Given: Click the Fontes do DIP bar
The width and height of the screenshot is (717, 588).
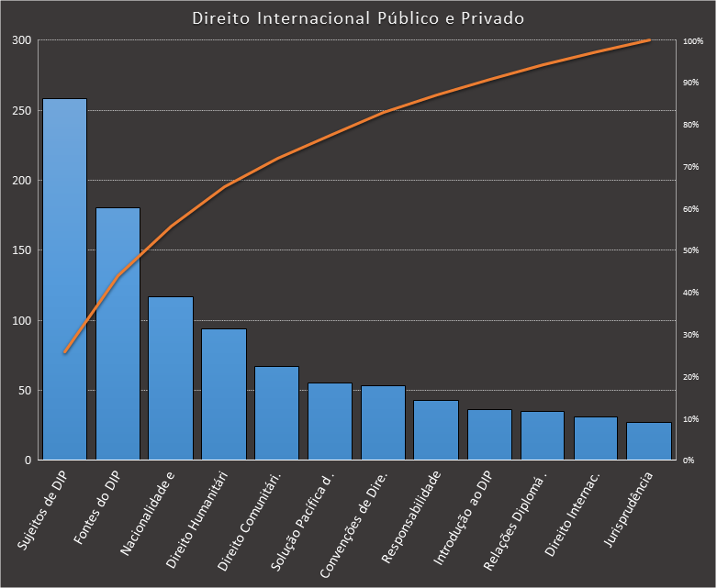Looking at the screenshot, I should (118, 334).
